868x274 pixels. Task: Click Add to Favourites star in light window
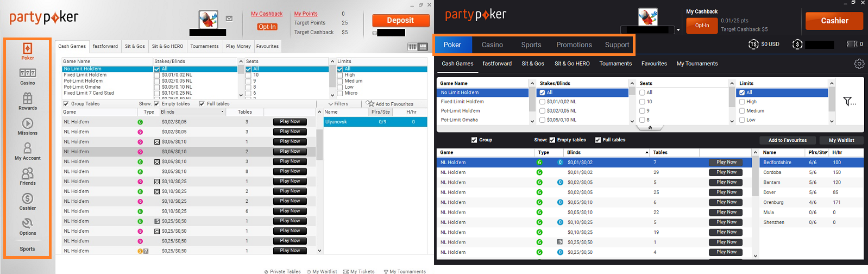370,103
